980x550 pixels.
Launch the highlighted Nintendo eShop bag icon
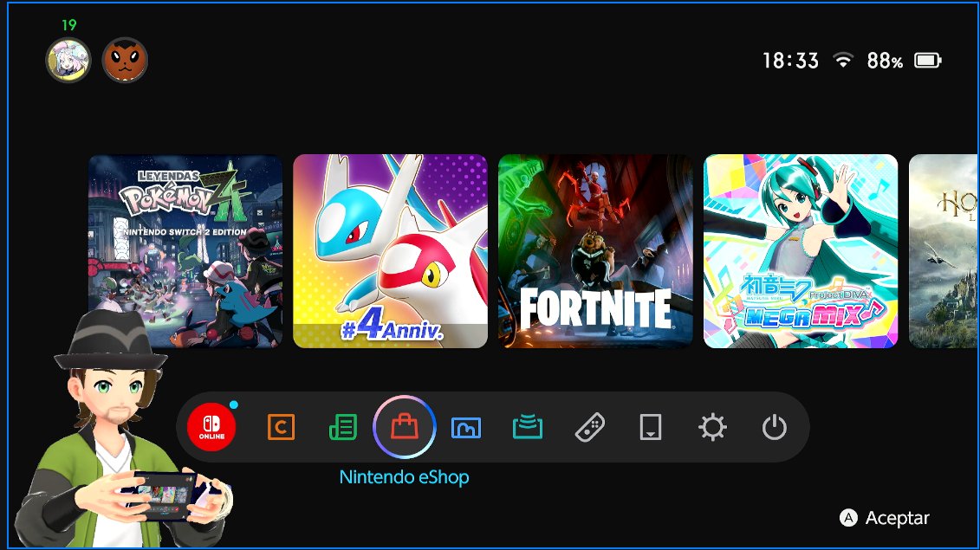click(x=405, y=428)
